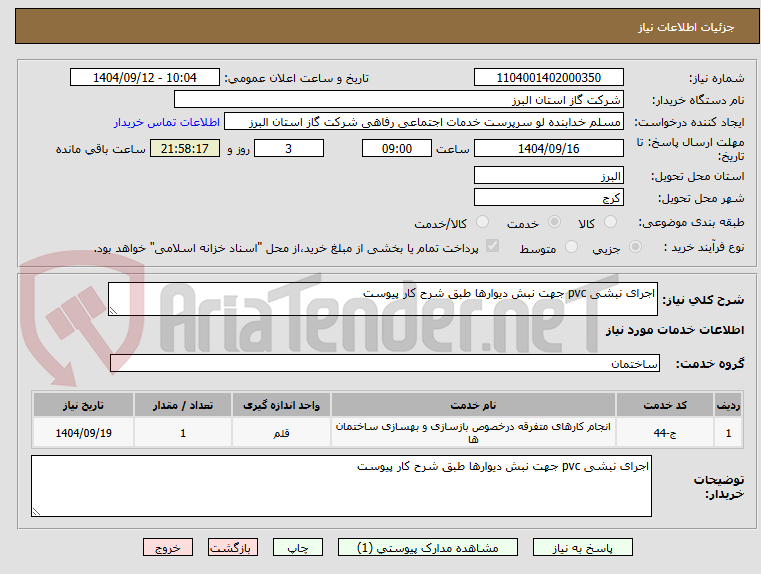
Task: Click the buyer organization name field
Action: 398,99
